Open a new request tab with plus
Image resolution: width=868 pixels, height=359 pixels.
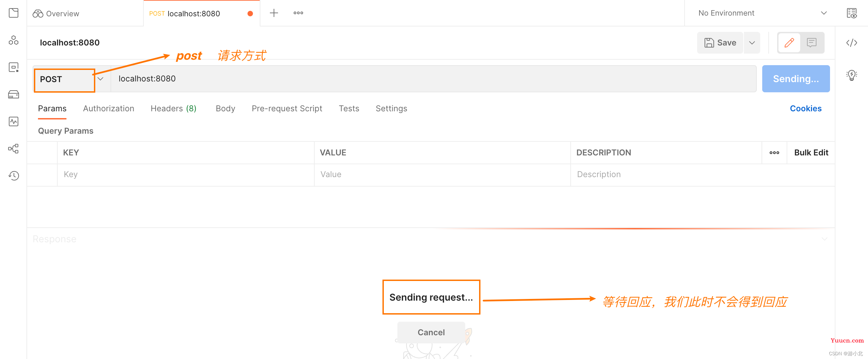[274, 13]
